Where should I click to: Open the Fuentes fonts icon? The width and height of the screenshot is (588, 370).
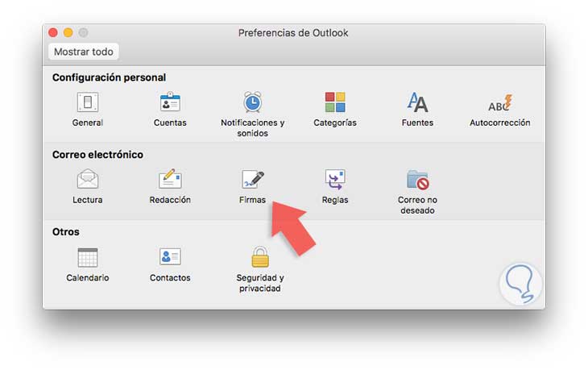(417, 102)
